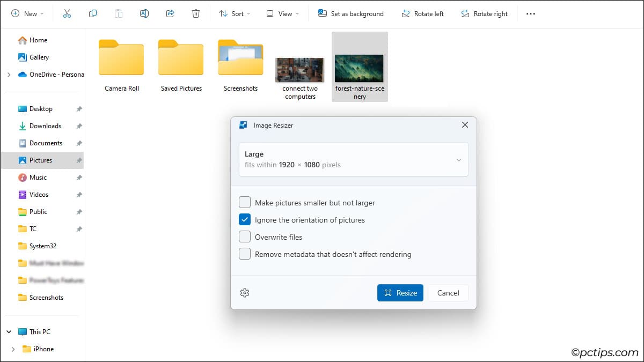Viewport: 644px width, 362px height.
Task: Click Set as background in toolbar
Action: 351,14
